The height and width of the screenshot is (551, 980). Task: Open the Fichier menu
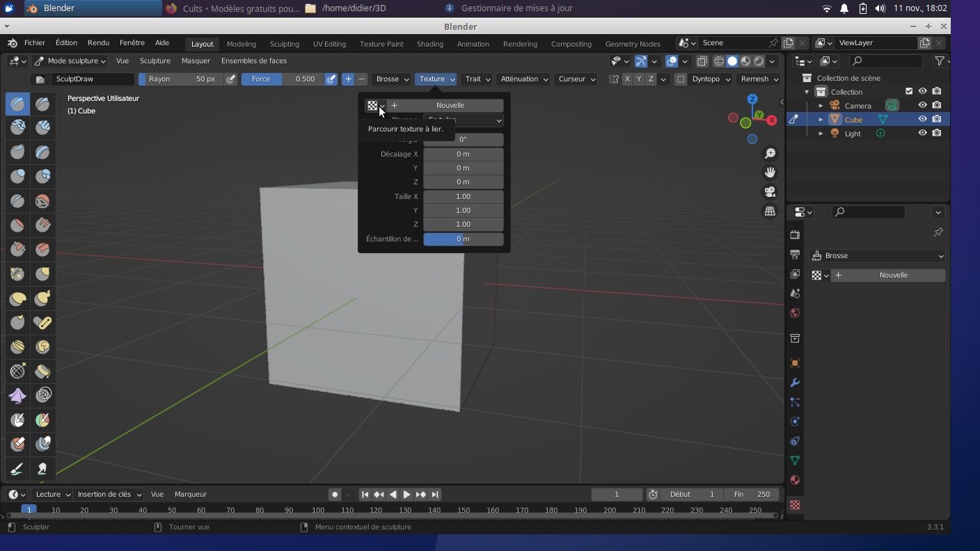[x=35, y=43]
